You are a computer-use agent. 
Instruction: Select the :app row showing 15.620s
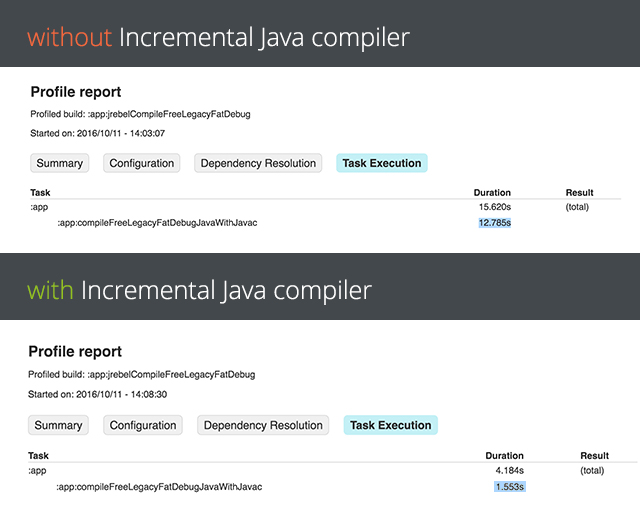[x=41, y=207]
